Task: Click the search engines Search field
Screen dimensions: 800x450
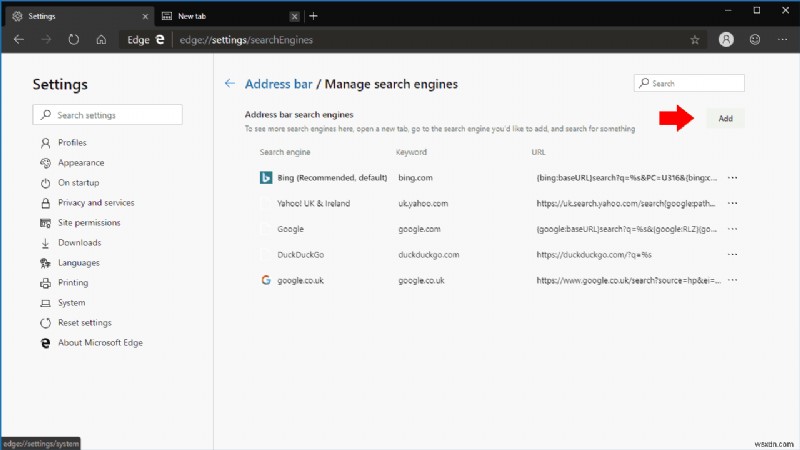Action: point(689,83)
